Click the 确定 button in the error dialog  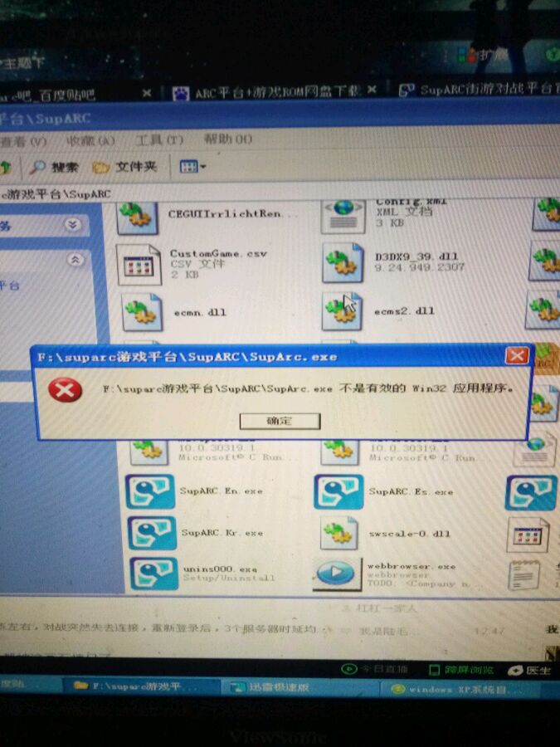[x=280, y=421]
